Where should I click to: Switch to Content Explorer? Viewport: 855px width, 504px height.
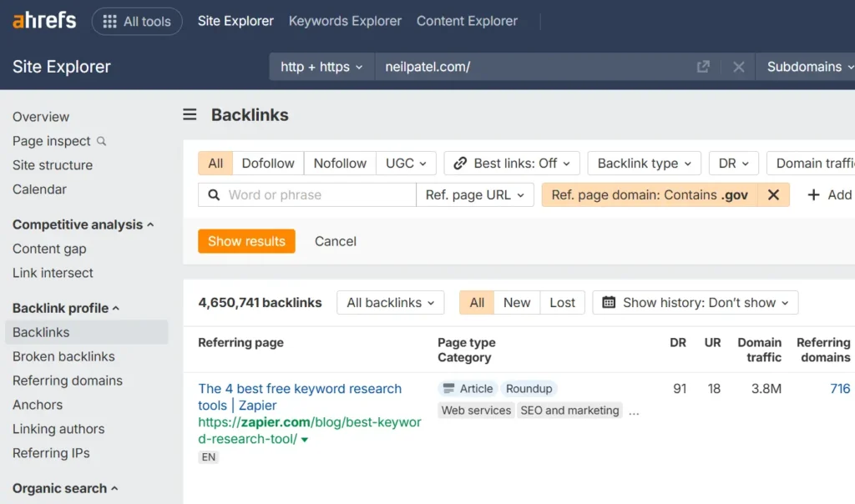(x=468, y=21)
